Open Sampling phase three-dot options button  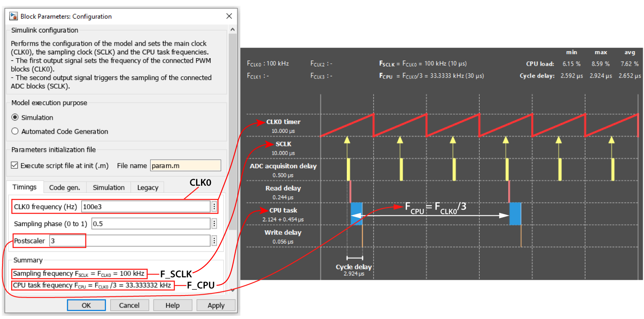pyautogui.click(x=214, y=224)
